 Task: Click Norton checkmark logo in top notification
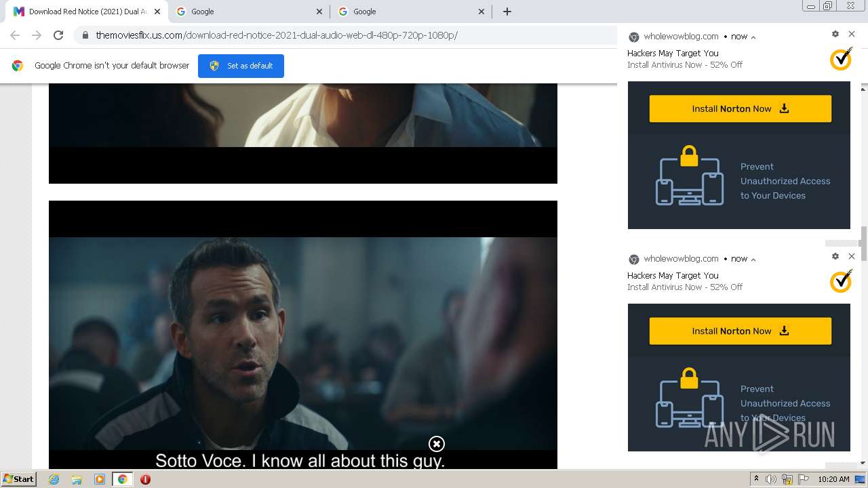click(x=841, y=59)
